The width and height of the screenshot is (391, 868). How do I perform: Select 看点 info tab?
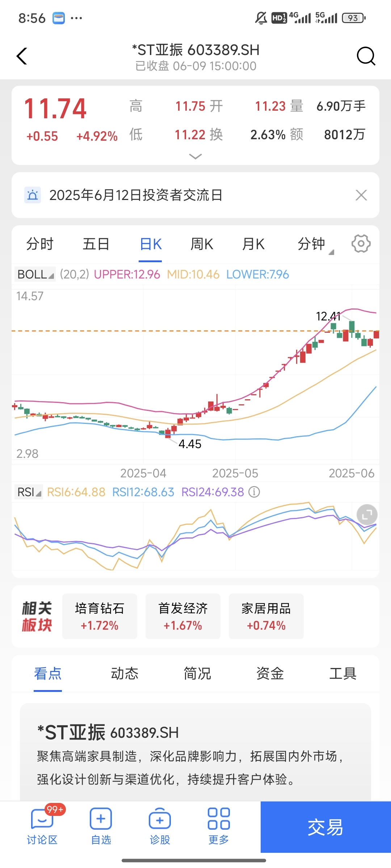(48, 674)
